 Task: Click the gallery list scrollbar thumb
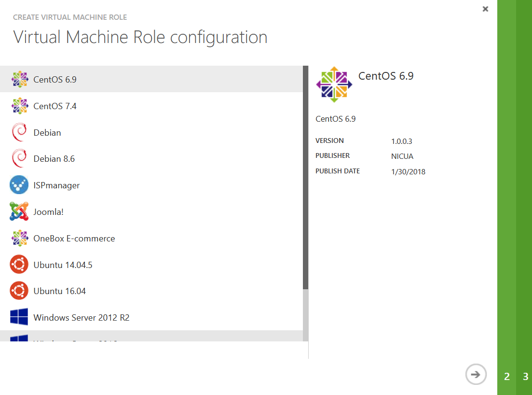point(305,178)
